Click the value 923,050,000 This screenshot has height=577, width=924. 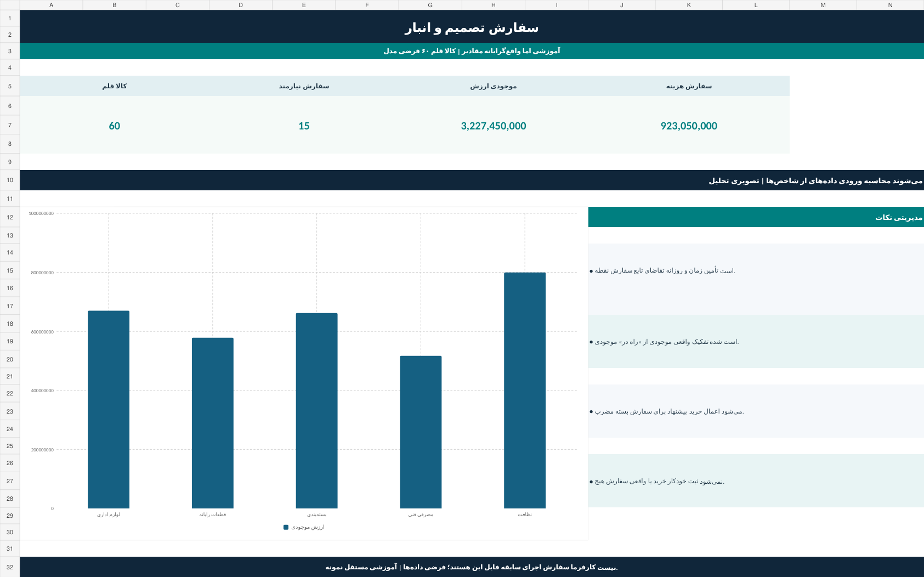coord(689,126)
